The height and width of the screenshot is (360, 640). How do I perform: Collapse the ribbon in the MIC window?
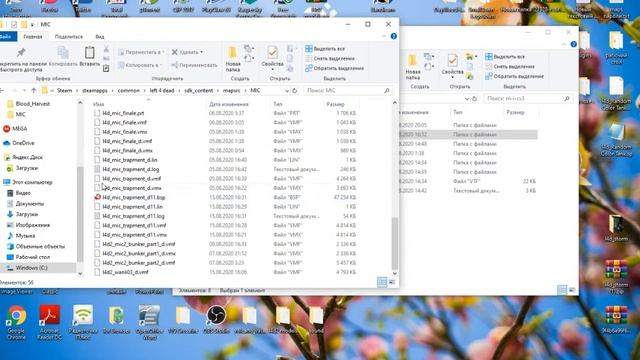(x=384, y=36)
